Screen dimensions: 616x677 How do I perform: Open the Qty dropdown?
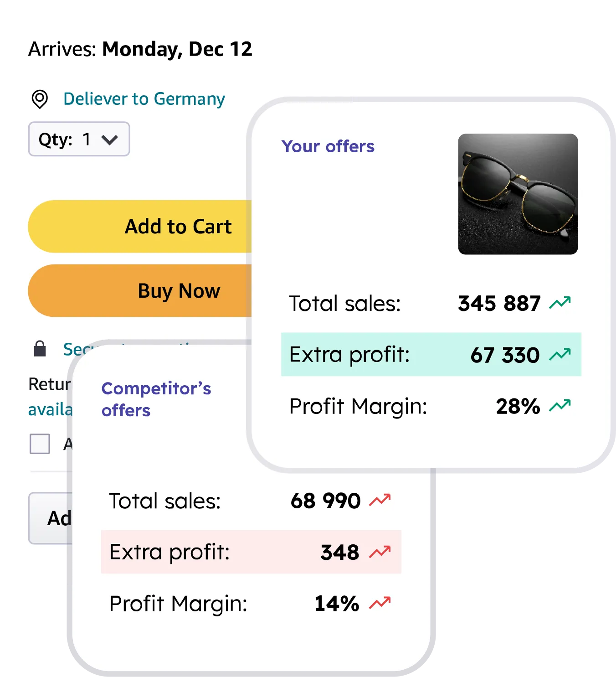79,139
